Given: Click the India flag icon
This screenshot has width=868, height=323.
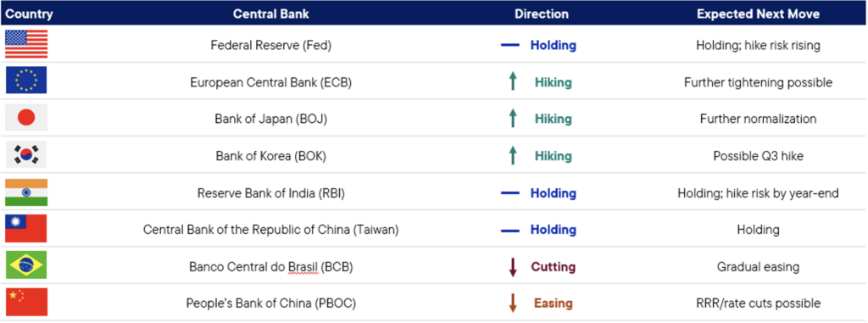Looking at the screenshot, I should [26, 192].
